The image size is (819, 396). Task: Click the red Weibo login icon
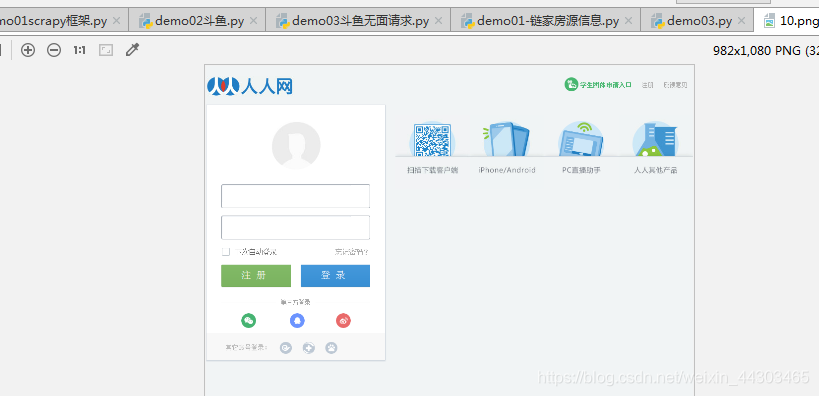click(x=343, y=321)
